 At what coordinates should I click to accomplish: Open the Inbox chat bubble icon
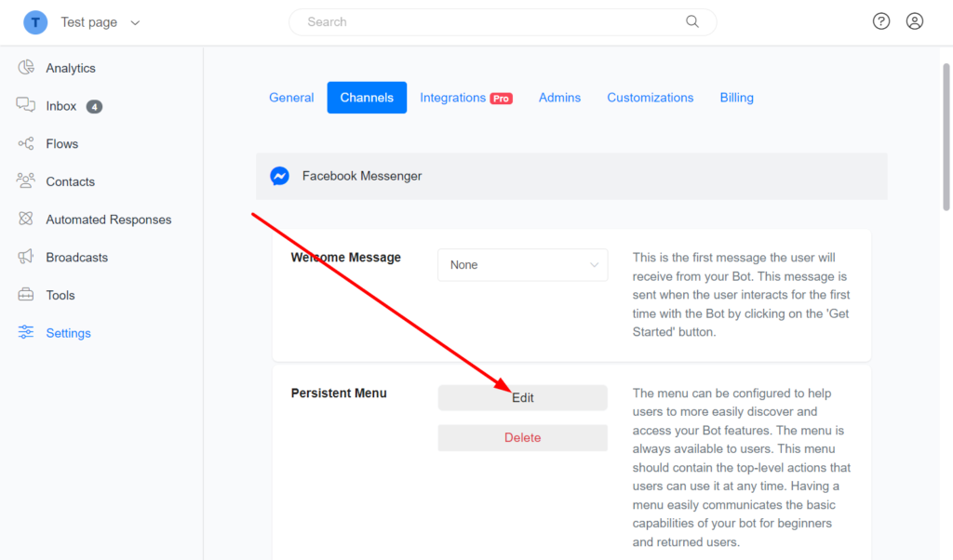click(26, 106)
